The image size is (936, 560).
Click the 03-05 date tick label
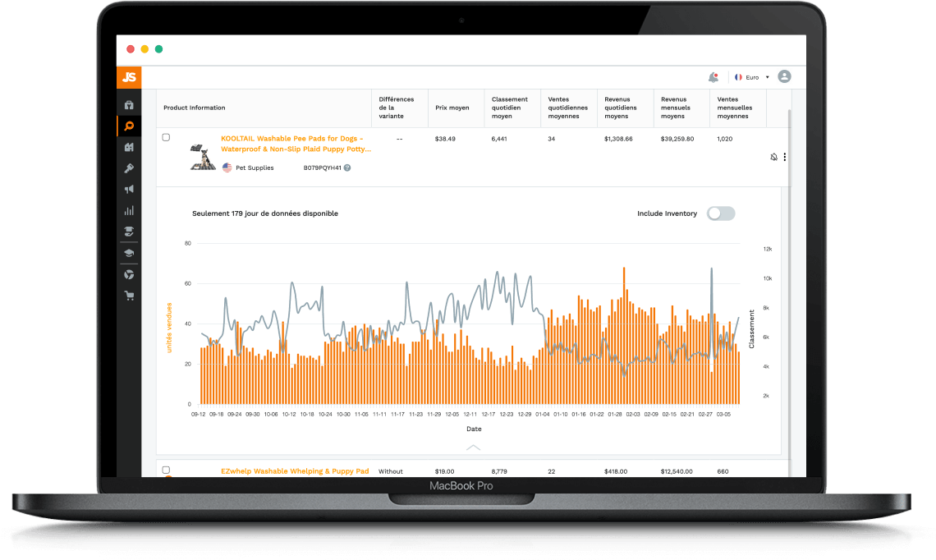[x=723, y=415]
